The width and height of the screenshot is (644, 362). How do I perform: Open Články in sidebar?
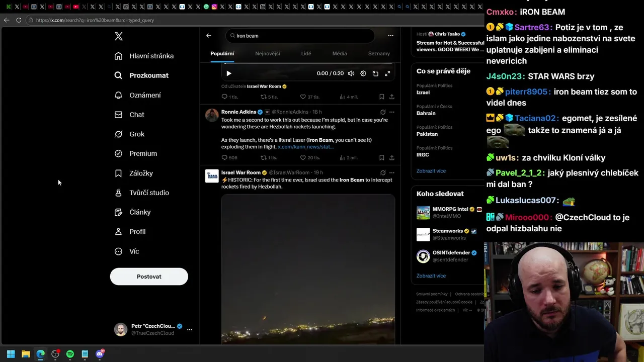coord(133,212)
